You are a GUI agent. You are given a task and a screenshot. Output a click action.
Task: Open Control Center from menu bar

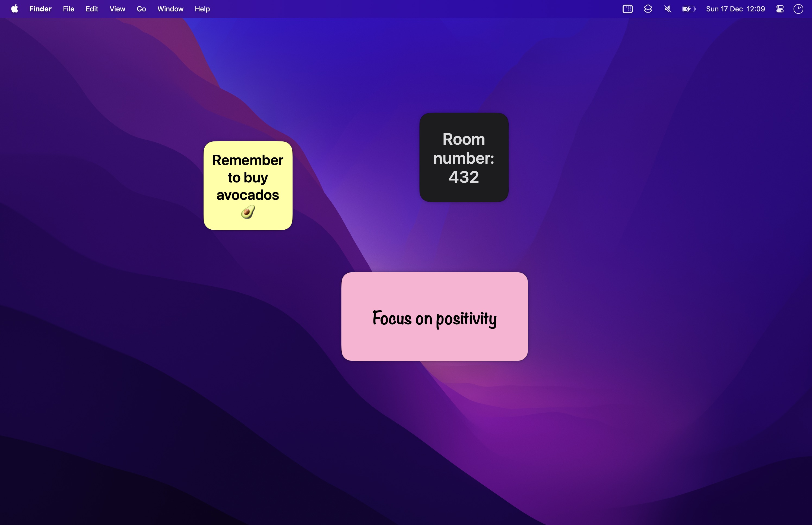click(x=780, y=9)
